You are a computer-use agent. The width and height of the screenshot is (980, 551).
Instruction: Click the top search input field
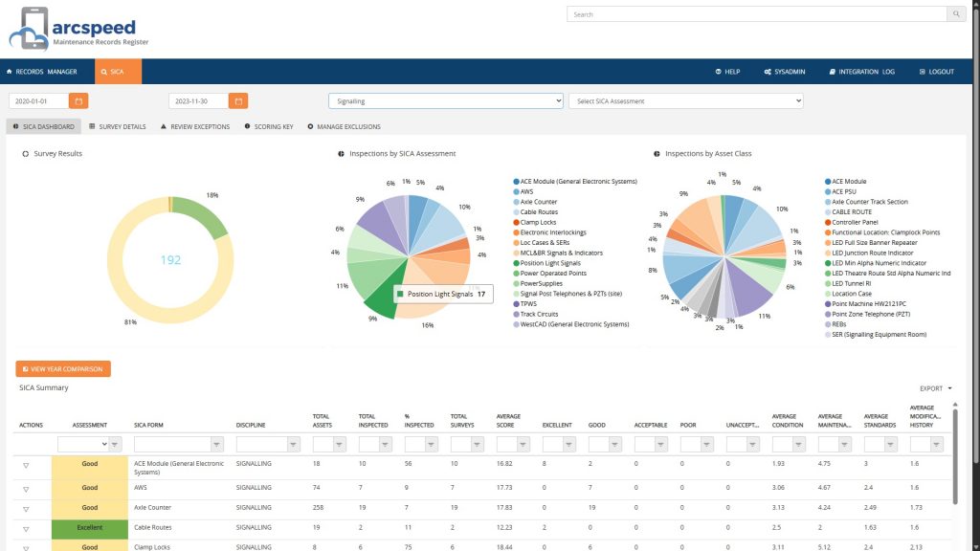pos(756,14)
